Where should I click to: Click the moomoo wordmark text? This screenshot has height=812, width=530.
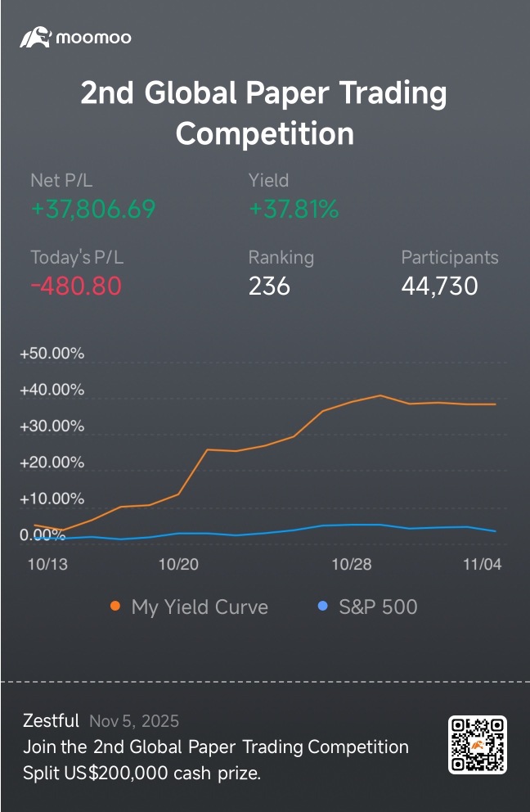coord(94,38)
